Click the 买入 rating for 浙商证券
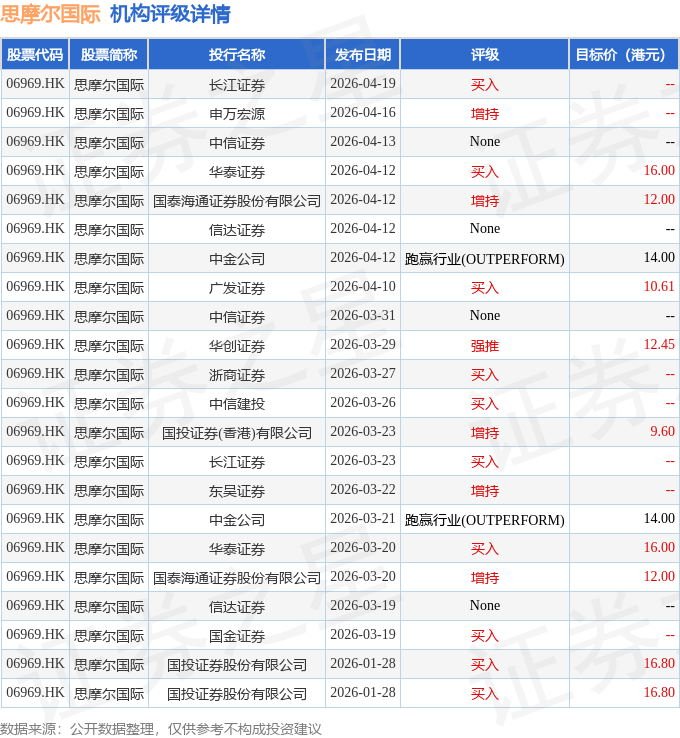 [485, 375]
